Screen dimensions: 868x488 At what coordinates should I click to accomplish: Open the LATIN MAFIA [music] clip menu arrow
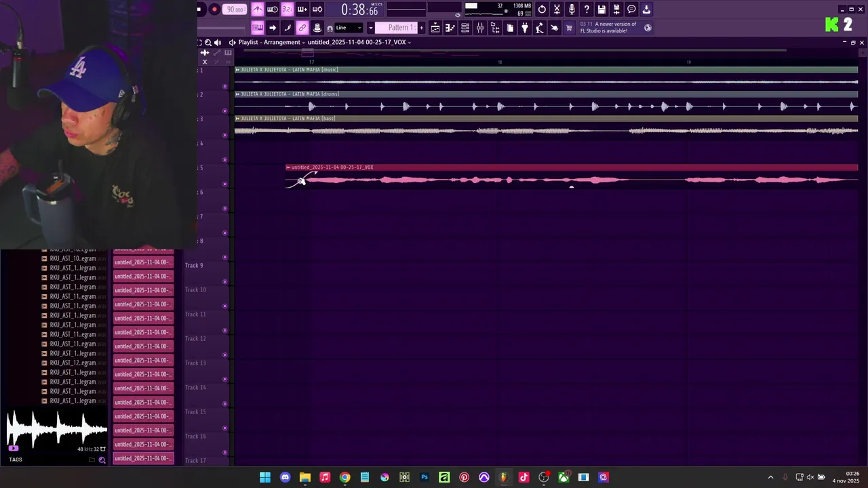pos(237,70)
